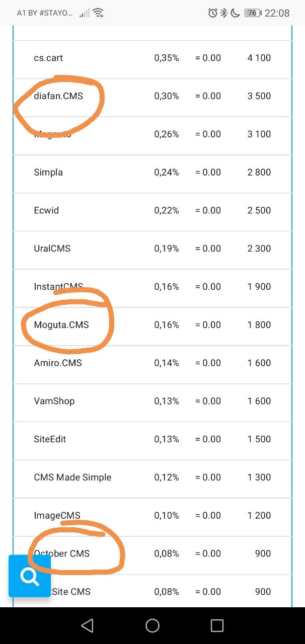
Task: Tap the Bluetooth status bar icon
Action: point(224,13)
